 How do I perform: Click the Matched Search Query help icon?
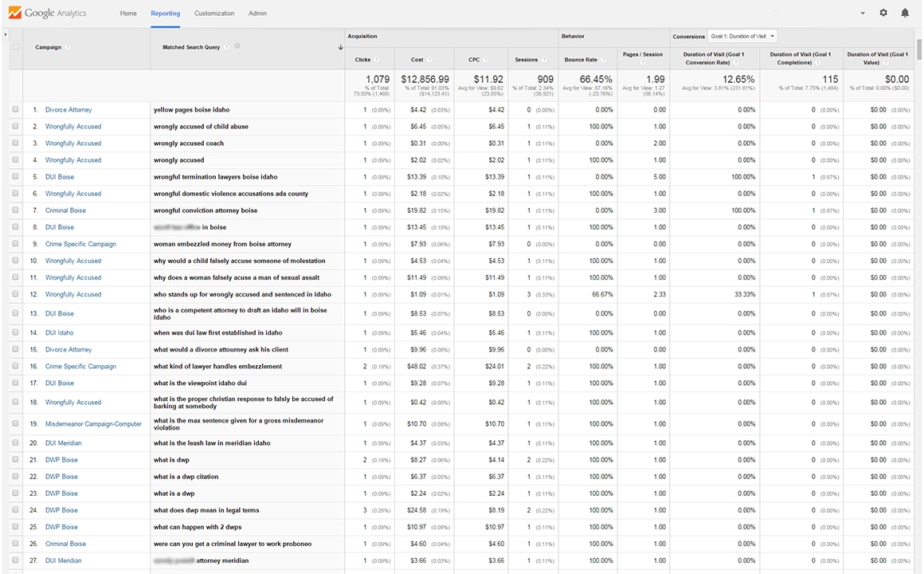point(226,47)
